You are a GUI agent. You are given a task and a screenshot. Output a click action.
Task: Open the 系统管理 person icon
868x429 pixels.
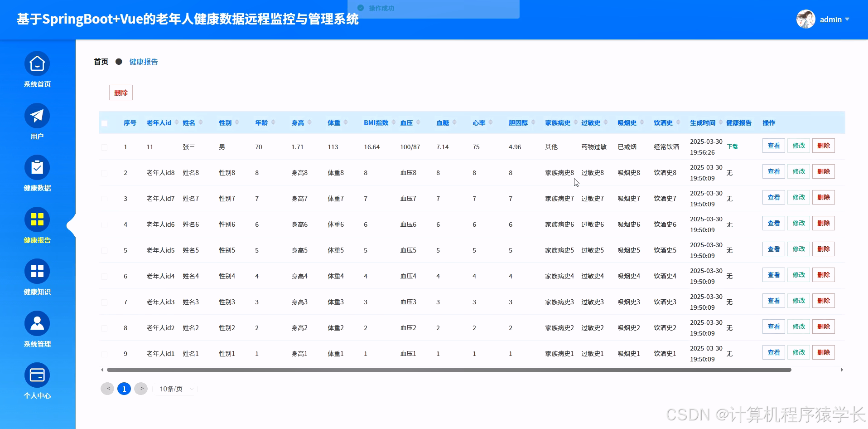(37, 323)
